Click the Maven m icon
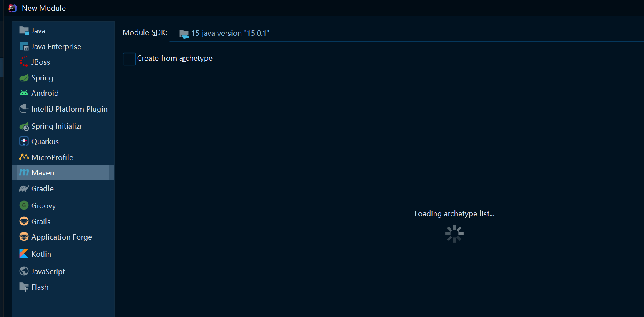Viewport: 644px width, 317px height. (x=24, y=172)
